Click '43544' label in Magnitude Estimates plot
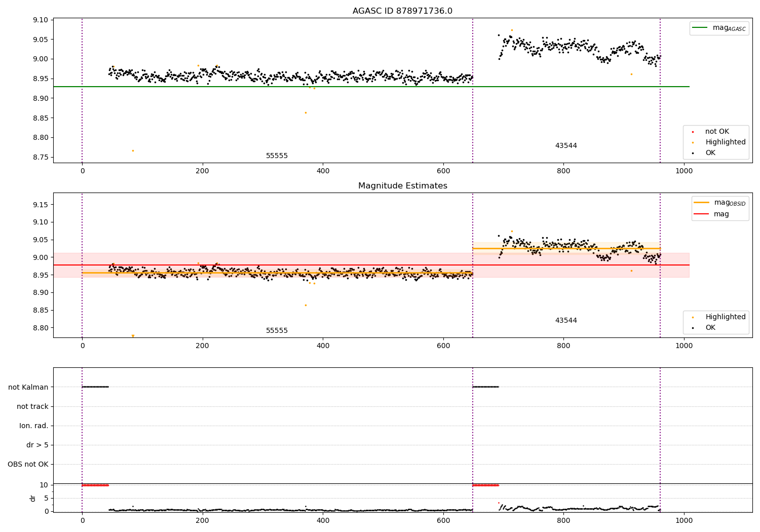This screenshot has width=760, height=532. pos(566,321)
